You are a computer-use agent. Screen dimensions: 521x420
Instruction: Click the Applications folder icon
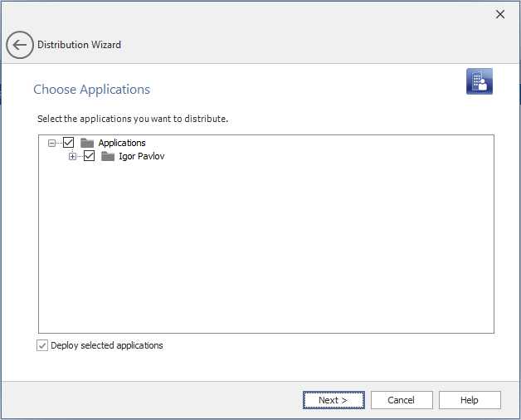[x=87, y=143]
